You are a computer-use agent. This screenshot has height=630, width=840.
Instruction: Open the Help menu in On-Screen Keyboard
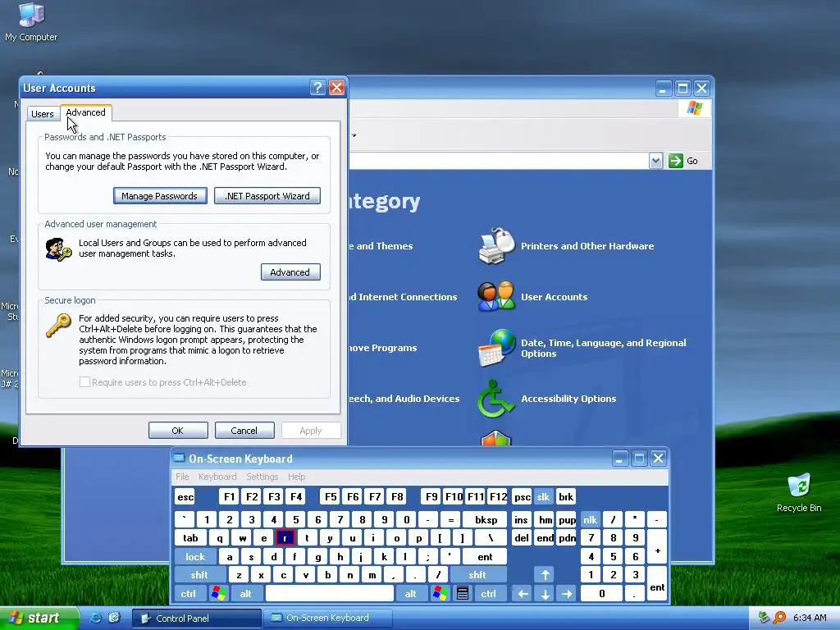(296, 477)
